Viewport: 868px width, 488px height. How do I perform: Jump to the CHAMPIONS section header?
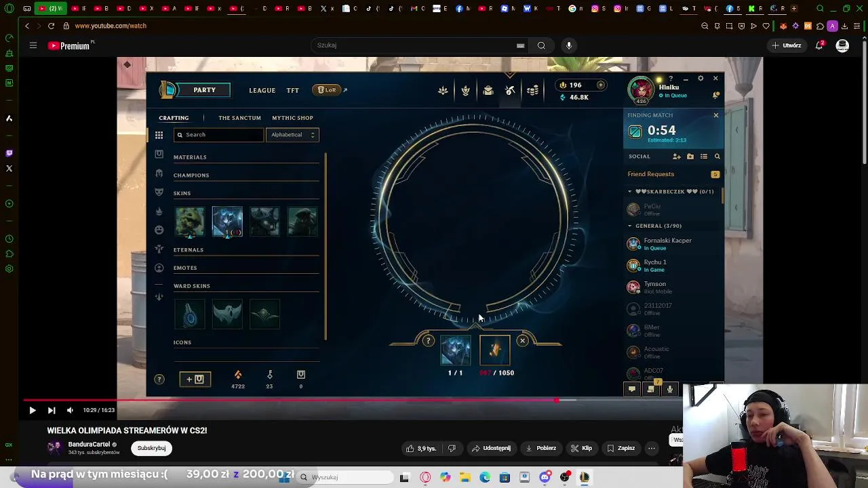pos(191,176)
